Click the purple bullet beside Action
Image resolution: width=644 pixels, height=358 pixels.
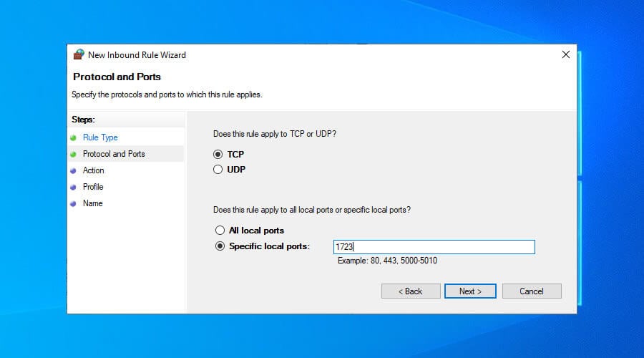click(x=74, y=170)
